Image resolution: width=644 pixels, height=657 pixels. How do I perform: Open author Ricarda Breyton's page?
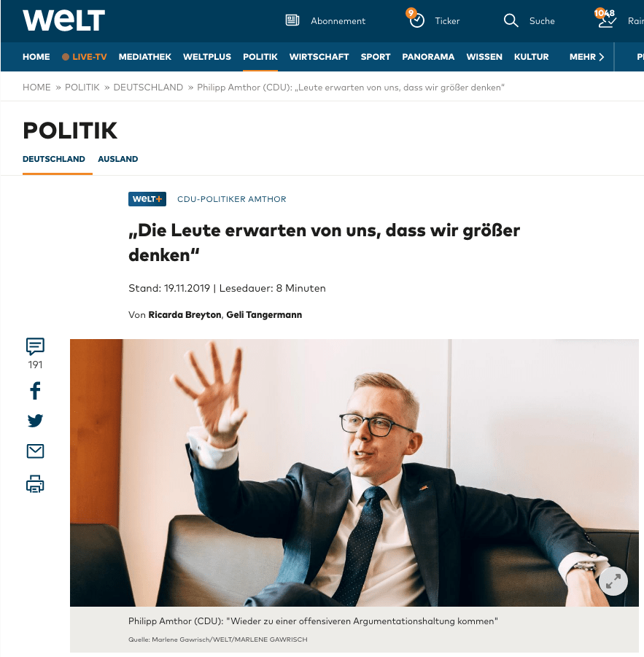click(185, 315)
